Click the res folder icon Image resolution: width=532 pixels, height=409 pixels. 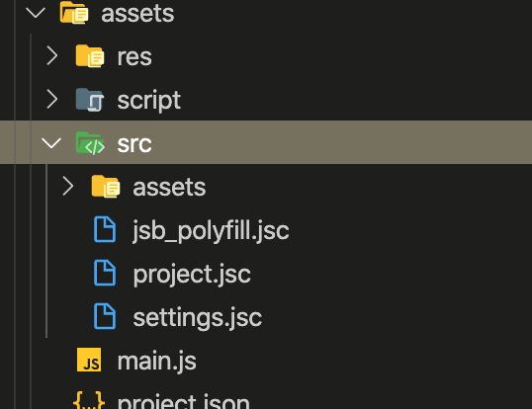(x=90, y=56)
